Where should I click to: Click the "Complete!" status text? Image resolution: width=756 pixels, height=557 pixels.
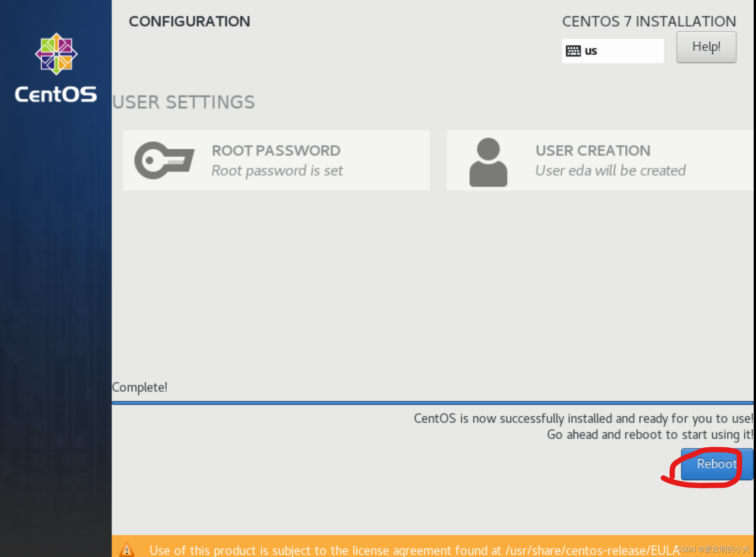tap(140, 387)
